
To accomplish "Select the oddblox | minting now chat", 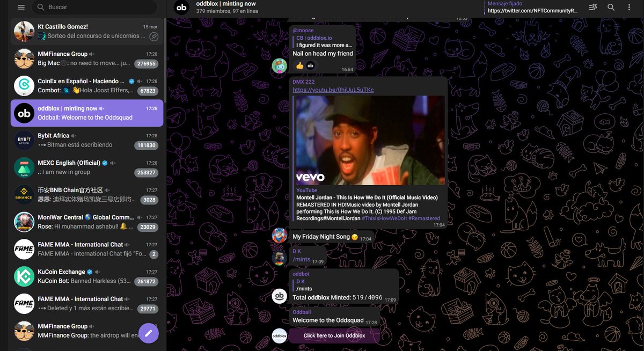I will tap(86, 113).
